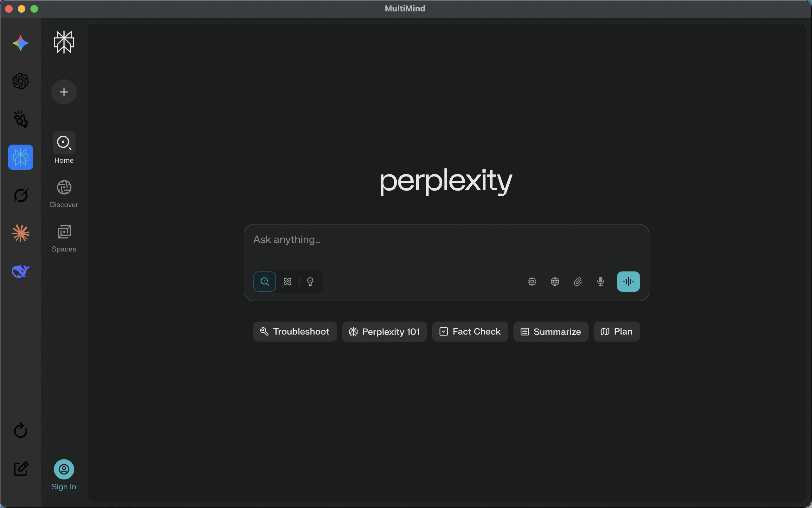Click the Perplexity logo at top

(64, 42)
